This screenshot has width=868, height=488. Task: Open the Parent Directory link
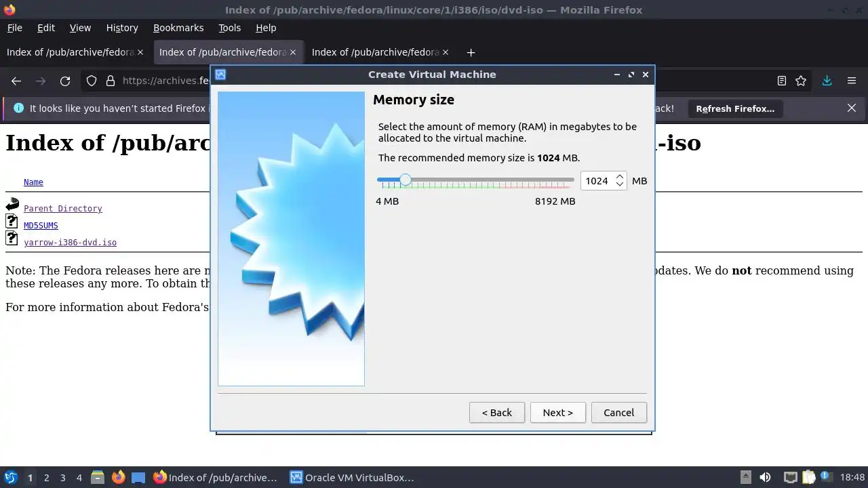coord(63,209)
